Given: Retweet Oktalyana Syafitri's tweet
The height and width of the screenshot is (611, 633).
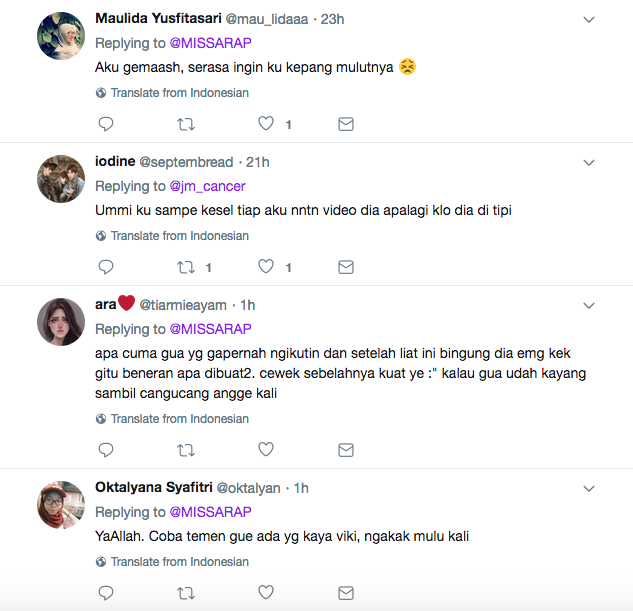Looking at the screenshot, I should click(186, 593).
